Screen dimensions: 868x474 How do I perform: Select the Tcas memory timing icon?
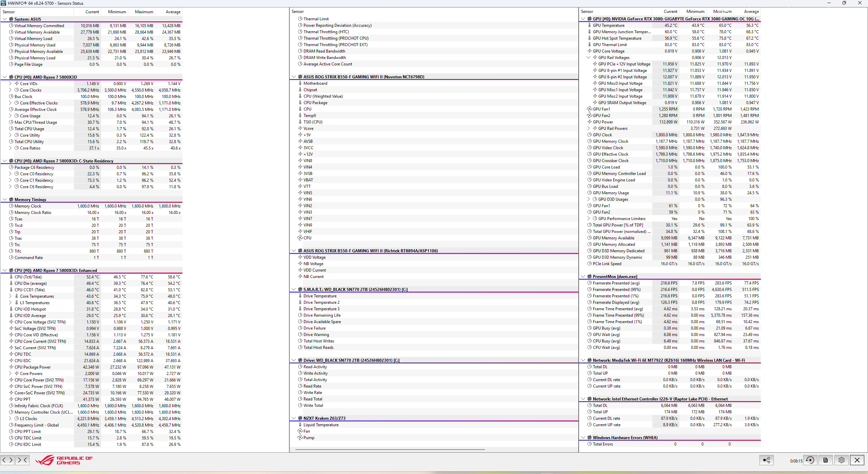tap(11, 219)
